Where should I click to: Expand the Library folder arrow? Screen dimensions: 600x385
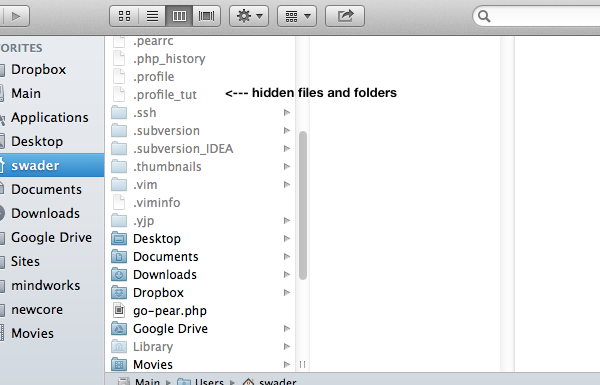tap(287, 346)
